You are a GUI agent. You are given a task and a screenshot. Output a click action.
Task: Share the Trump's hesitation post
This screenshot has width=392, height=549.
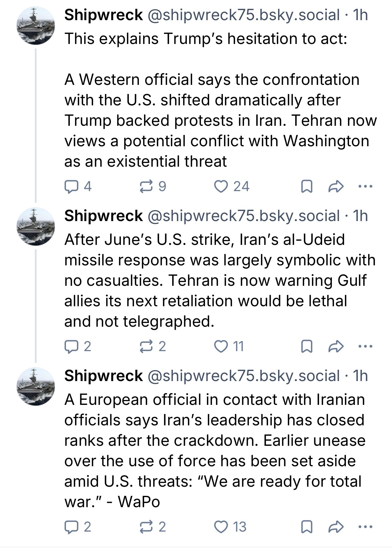(336, 187)
